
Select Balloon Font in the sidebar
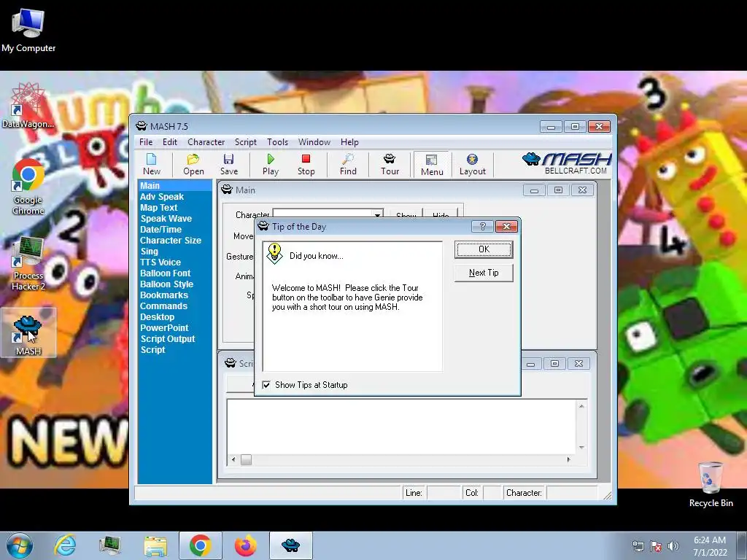[166, 273]
